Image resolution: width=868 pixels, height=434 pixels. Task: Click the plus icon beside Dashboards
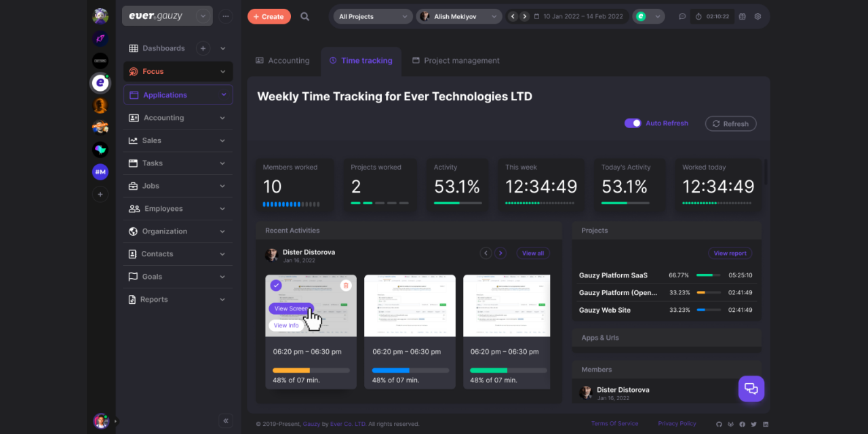click(x=203, y=48)
